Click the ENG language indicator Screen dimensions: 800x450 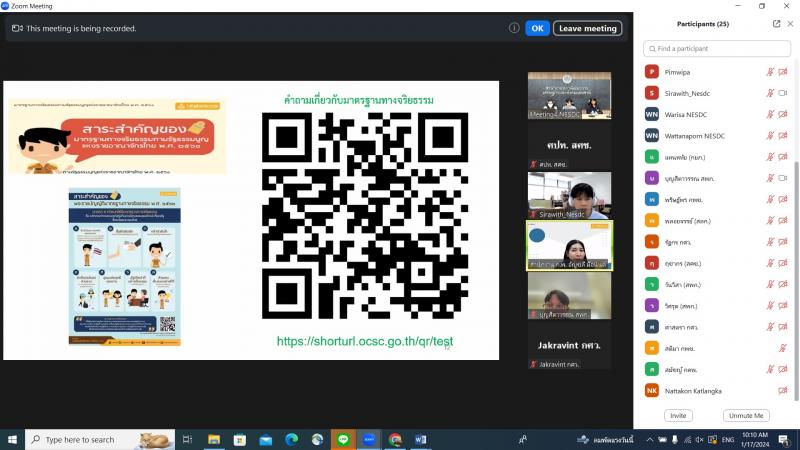728,439
